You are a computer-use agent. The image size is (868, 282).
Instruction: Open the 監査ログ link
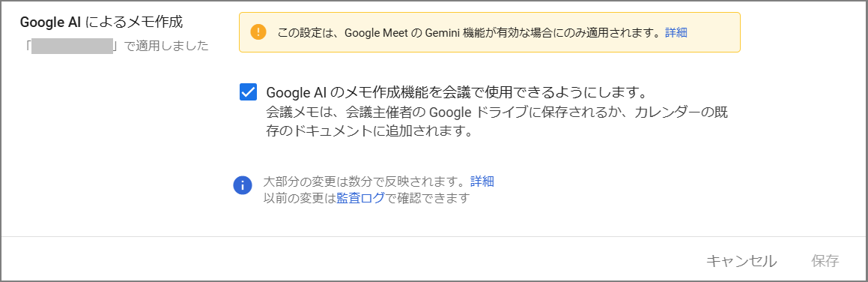(x=360, y=198)
